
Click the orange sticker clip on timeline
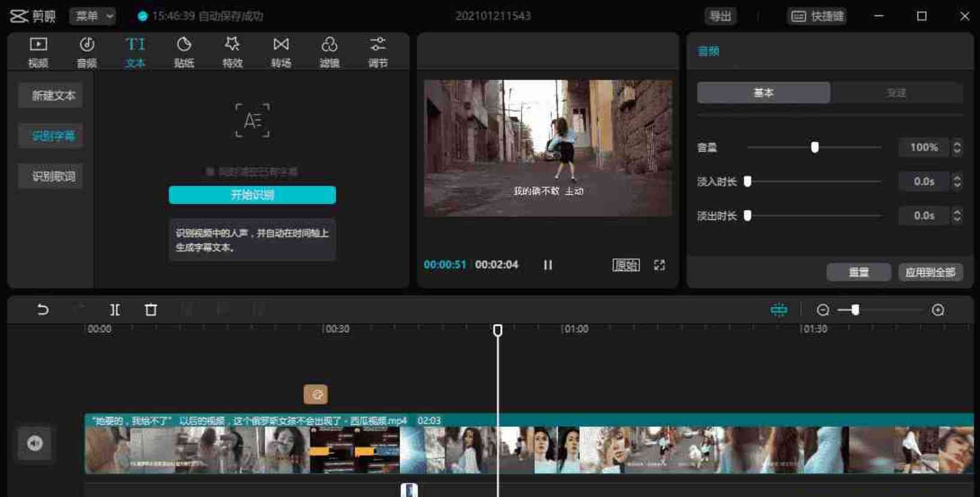click(316, 394)
